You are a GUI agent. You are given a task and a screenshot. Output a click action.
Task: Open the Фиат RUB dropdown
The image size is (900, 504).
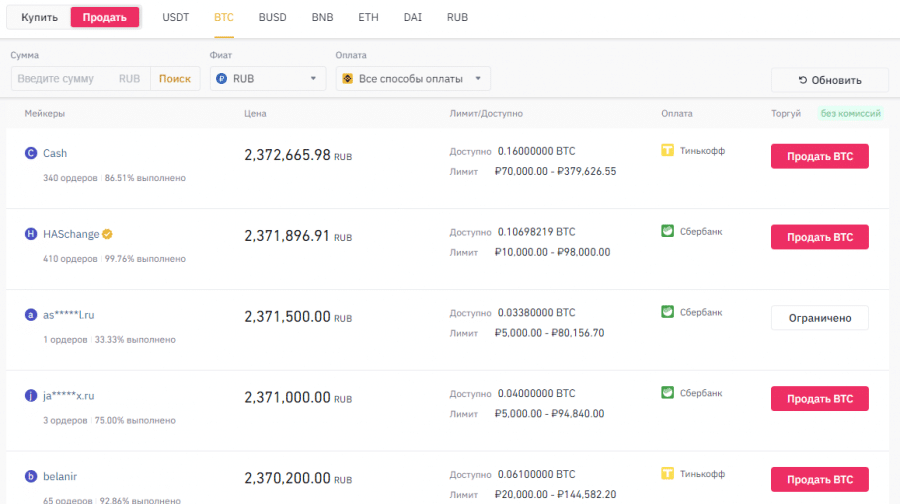268,79
